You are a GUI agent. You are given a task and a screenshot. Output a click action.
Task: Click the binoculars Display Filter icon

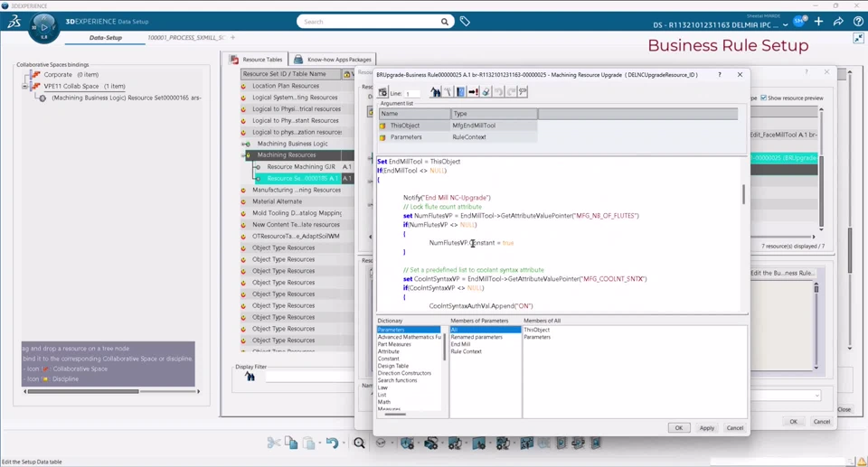tap(250, 377)
